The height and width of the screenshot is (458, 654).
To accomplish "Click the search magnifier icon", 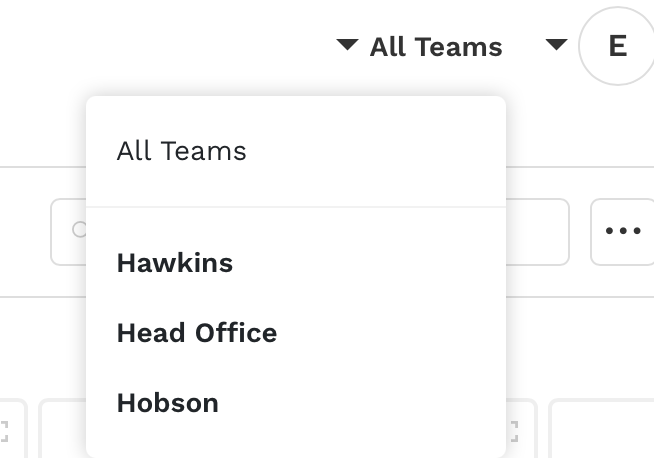I will (x=79, y=229).
